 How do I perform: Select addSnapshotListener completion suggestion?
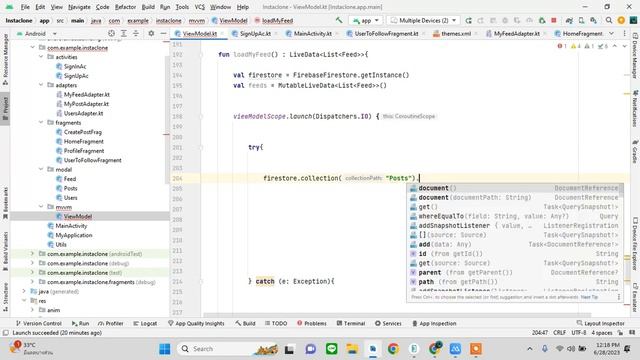(515, 225)
